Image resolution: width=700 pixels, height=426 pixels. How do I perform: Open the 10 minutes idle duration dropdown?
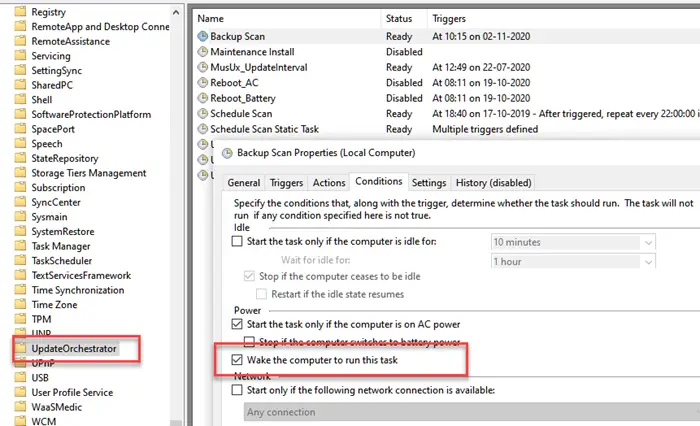click(x=573, y=242)
